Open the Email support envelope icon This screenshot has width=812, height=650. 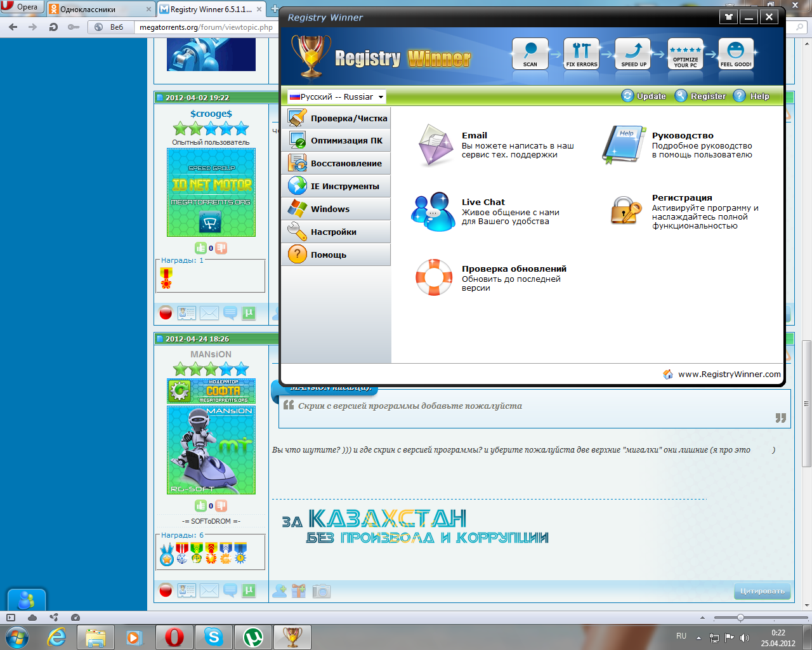coord(435,145)
